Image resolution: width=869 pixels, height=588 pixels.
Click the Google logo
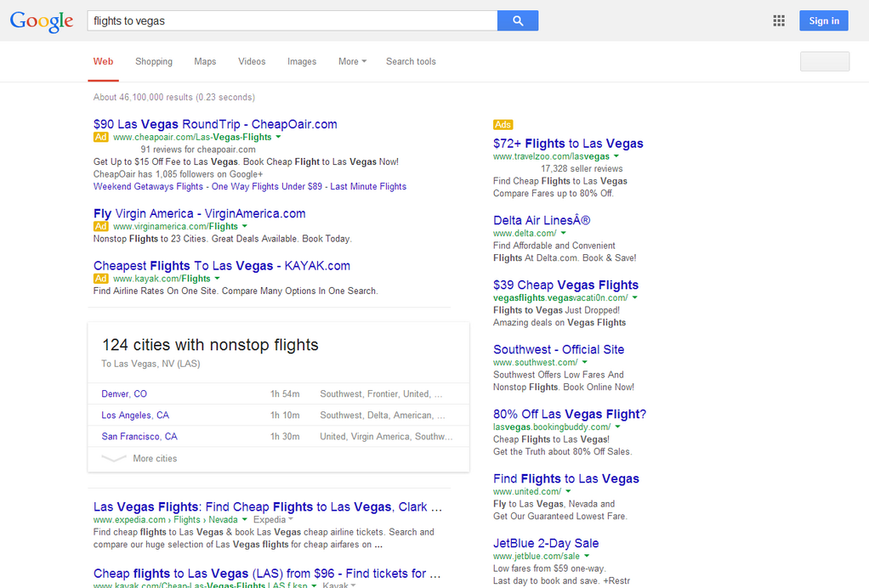[x=42, y=21]
